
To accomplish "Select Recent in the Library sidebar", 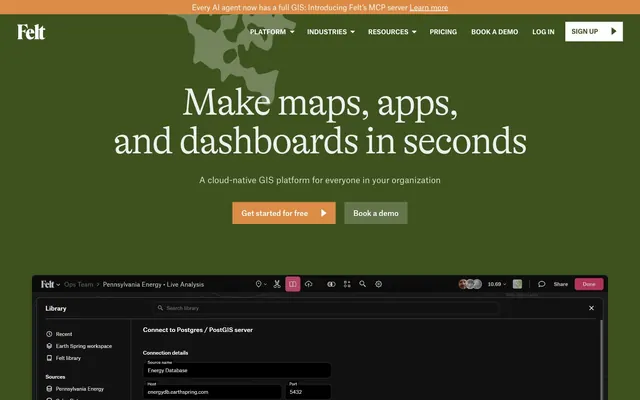I will (59, 334).
